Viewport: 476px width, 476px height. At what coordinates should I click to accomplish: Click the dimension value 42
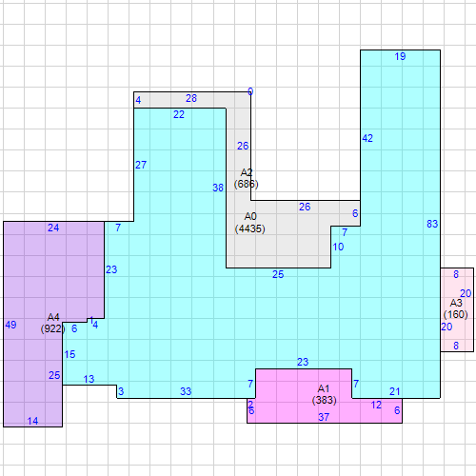pyautogui.click(x=367, y=138)
